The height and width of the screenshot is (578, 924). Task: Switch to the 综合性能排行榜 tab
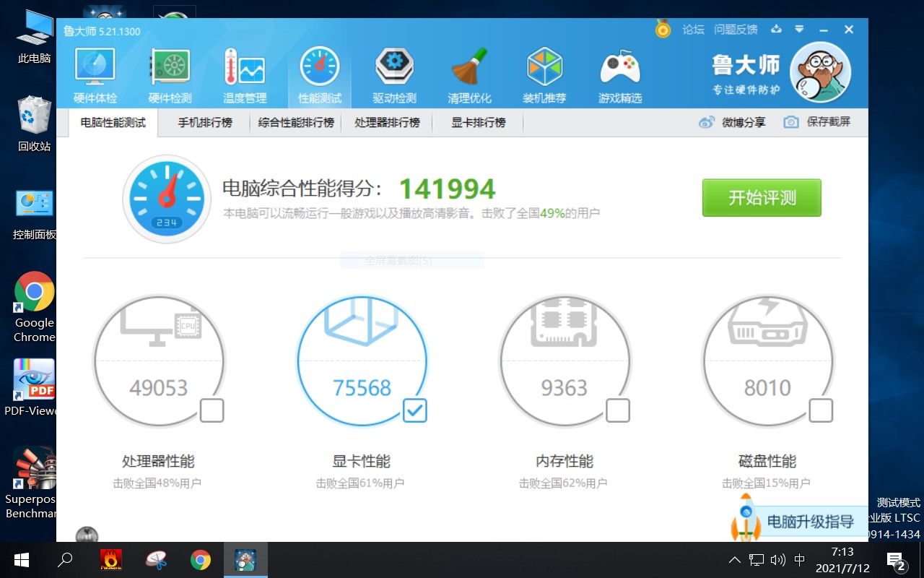point(296,123)
